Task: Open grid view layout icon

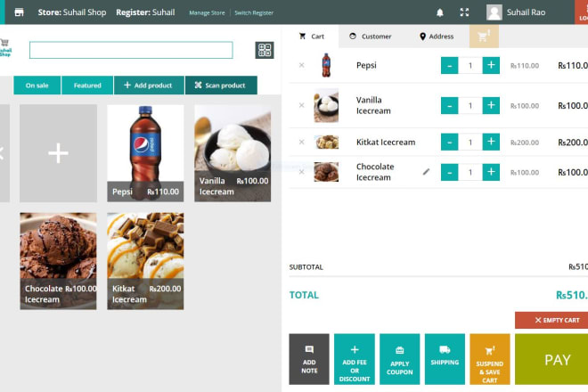Action: pos(265,50)
